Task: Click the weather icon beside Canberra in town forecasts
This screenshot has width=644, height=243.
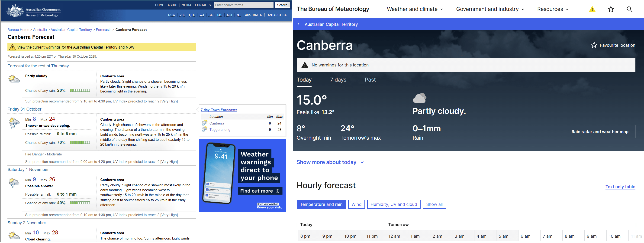Action: click(x=205, y=123)
